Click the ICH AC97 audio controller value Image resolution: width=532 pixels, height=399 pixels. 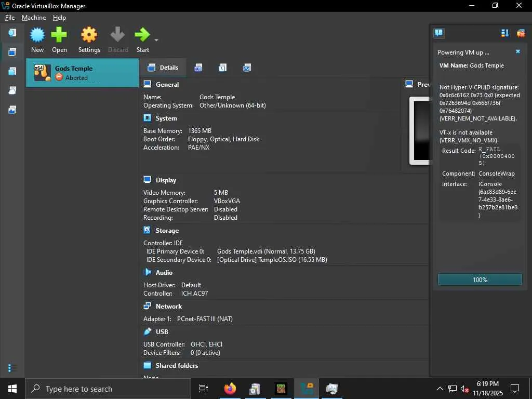(194, 294)
